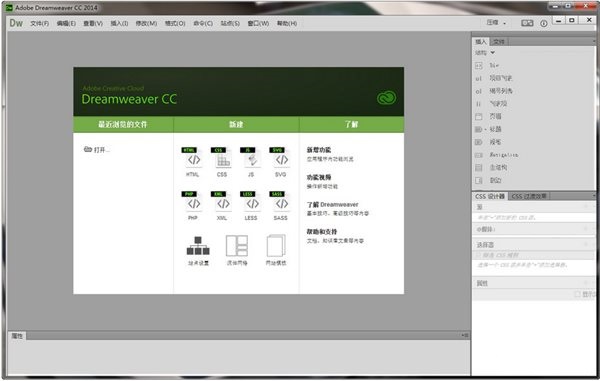Open the fluid grid layout (流体网格) icon
Viewport: 600px width, 381px height.
(237, 251)
